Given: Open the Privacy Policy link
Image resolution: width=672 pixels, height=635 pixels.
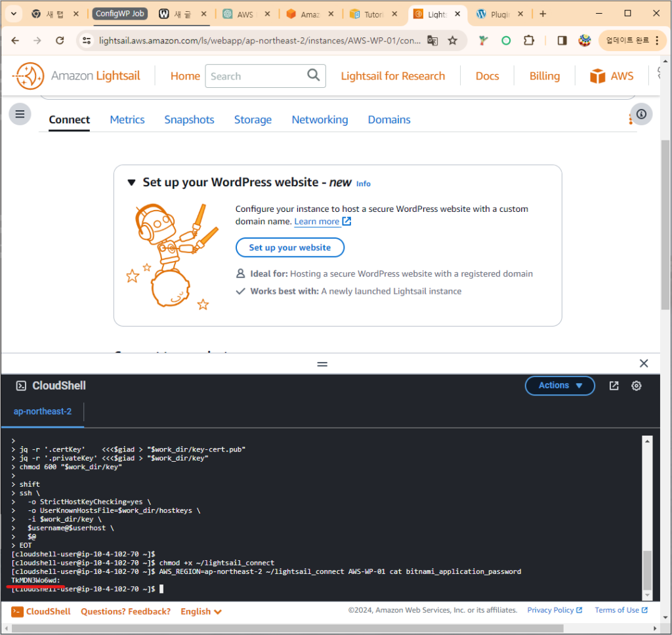Looking at the screenshot, I should pos(555,610).
